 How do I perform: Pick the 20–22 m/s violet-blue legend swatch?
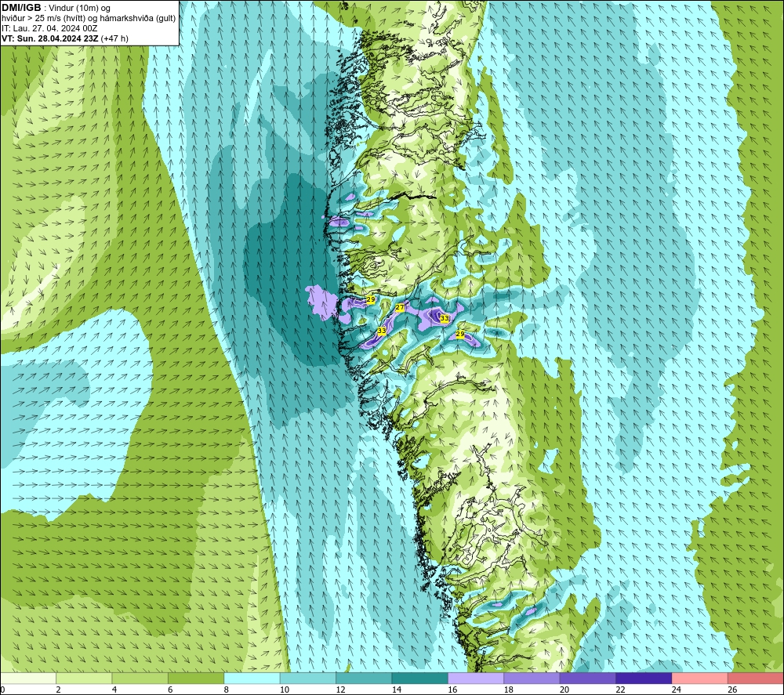588,678
